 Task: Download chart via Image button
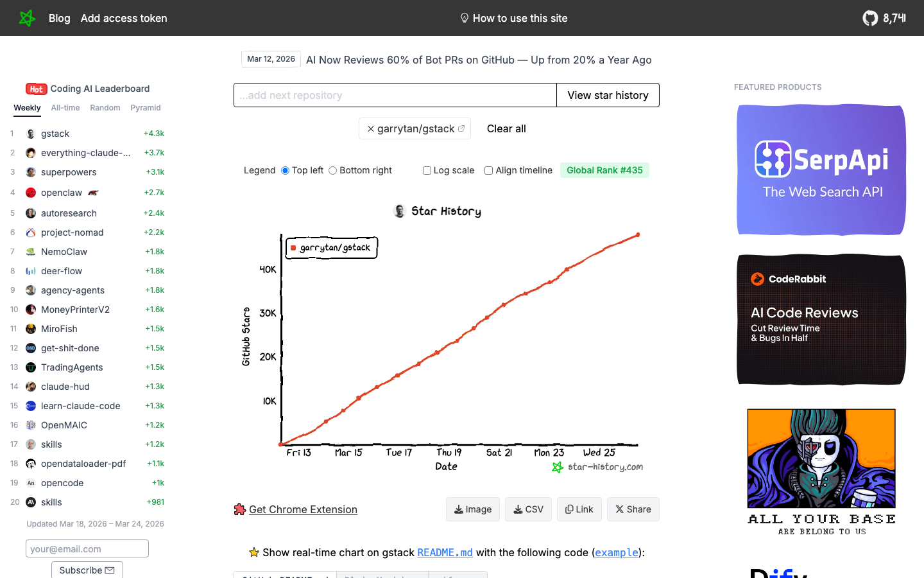[x=473, y=509]
